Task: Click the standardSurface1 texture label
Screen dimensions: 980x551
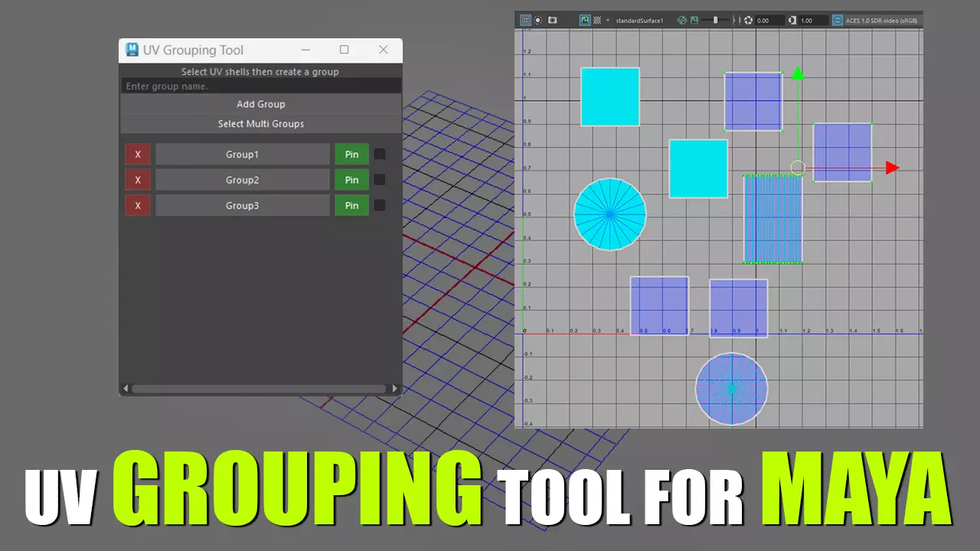Action: pyautogui.click(x=640, y=21)
